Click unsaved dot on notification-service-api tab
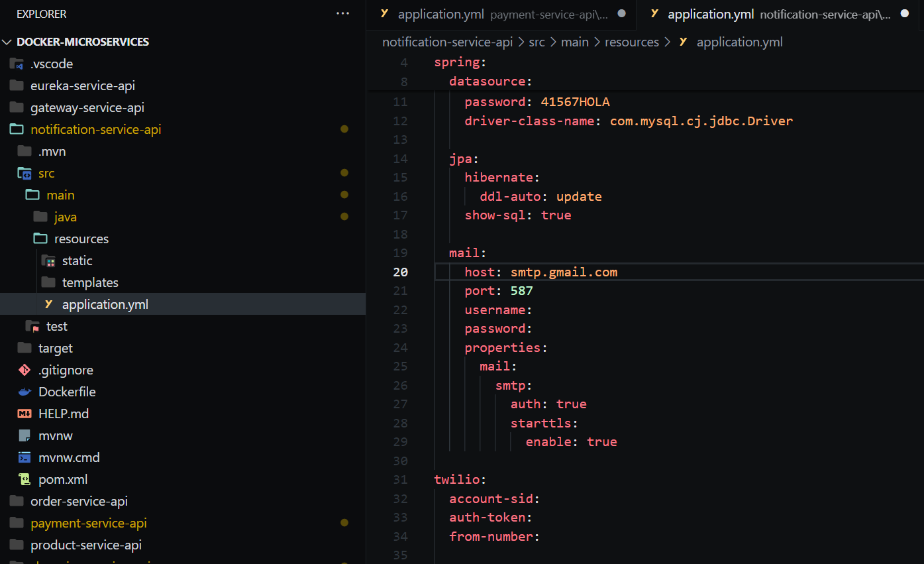The height and width of the screenshot is (564, 924). click(x=905, y=13)
